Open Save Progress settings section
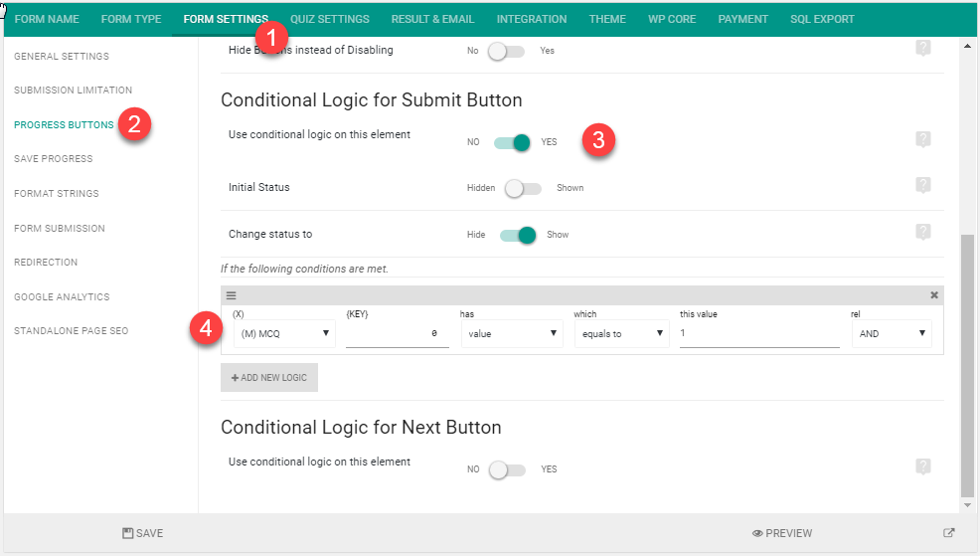 [54, 159]
